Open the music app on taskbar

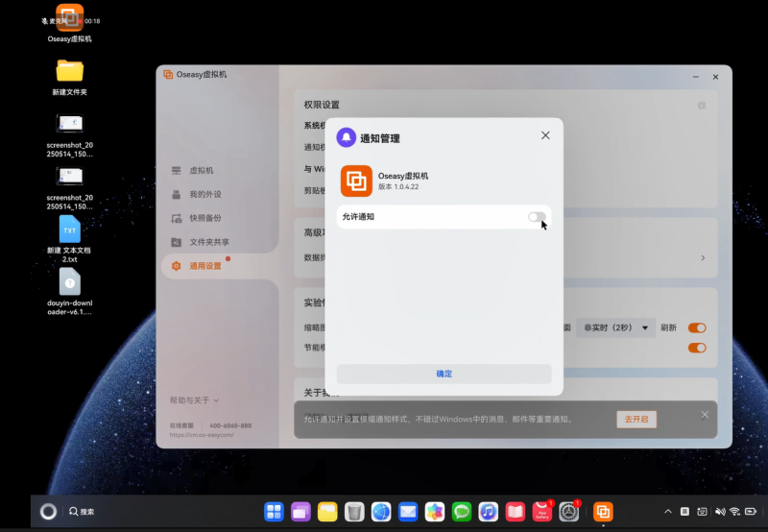point(488,512)
